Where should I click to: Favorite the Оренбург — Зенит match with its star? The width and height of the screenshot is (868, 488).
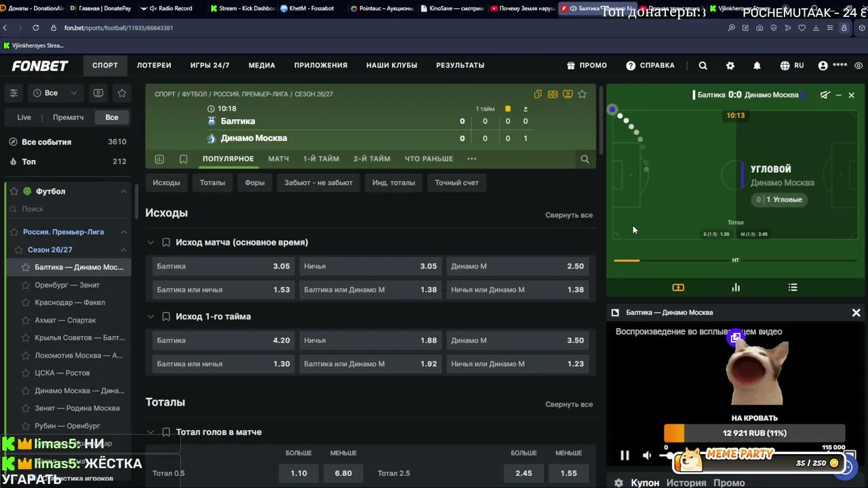(26, 285)
